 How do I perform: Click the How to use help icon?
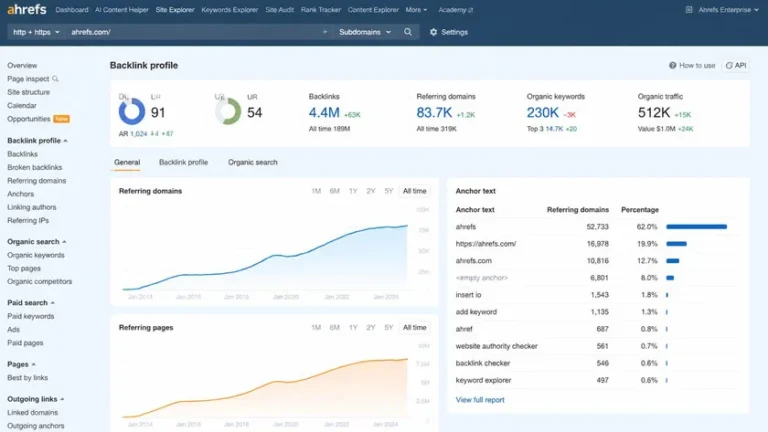[x=672, y=65]
